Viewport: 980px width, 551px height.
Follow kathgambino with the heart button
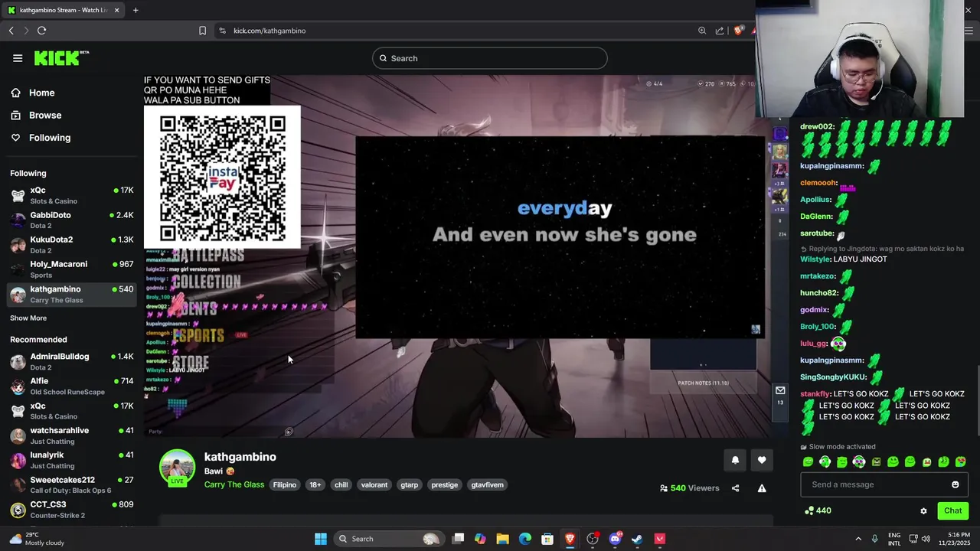coord(761,460)
